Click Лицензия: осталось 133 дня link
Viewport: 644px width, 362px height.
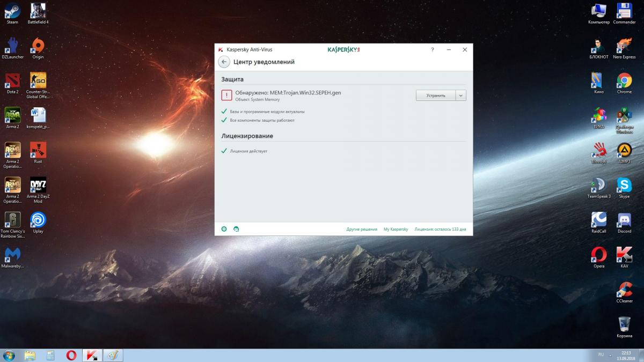440,229
